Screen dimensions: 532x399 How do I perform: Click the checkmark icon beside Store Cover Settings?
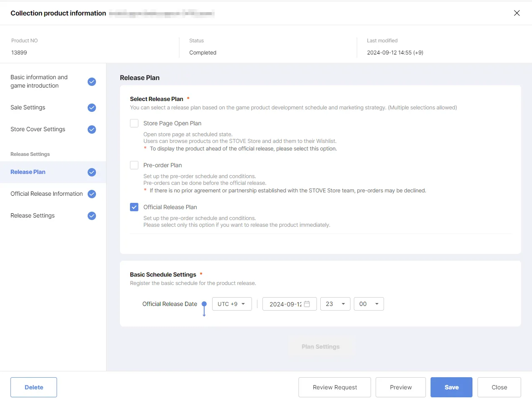coord(92,130)
